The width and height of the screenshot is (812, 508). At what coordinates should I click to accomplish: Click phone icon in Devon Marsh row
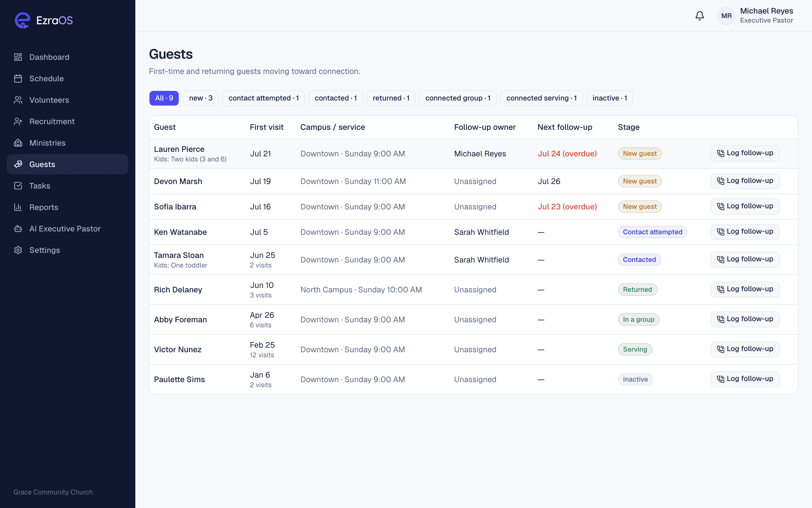click(720, 181)
